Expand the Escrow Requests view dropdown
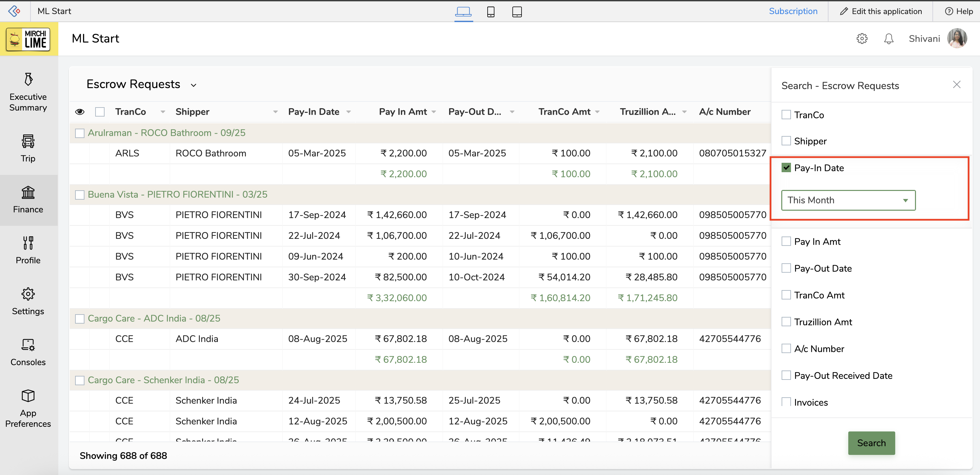Image resolution: width=980 pixels, height=475 pixels. tap(193, 85)
